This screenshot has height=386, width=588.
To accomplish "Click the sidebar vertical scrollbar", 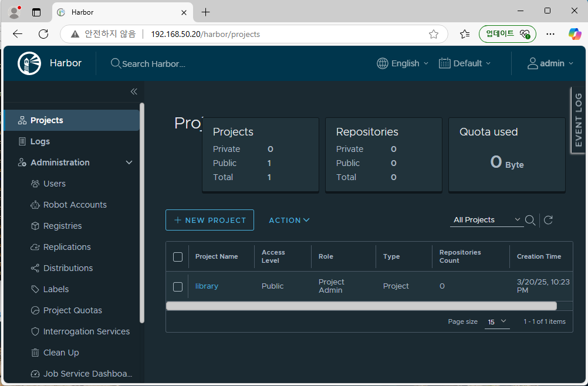I will [x=142, y=212].
